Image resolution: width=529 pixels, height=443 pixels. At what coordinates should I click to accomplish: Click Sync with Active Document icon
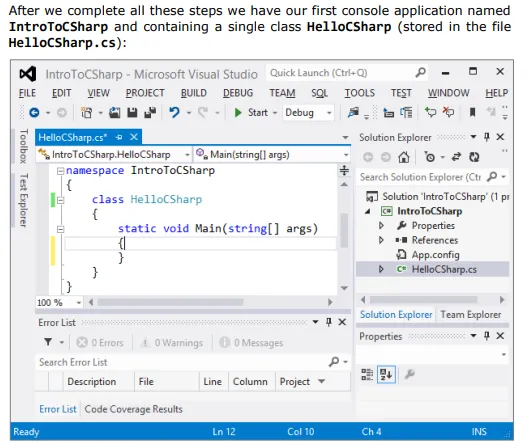[x=456, y=157]
